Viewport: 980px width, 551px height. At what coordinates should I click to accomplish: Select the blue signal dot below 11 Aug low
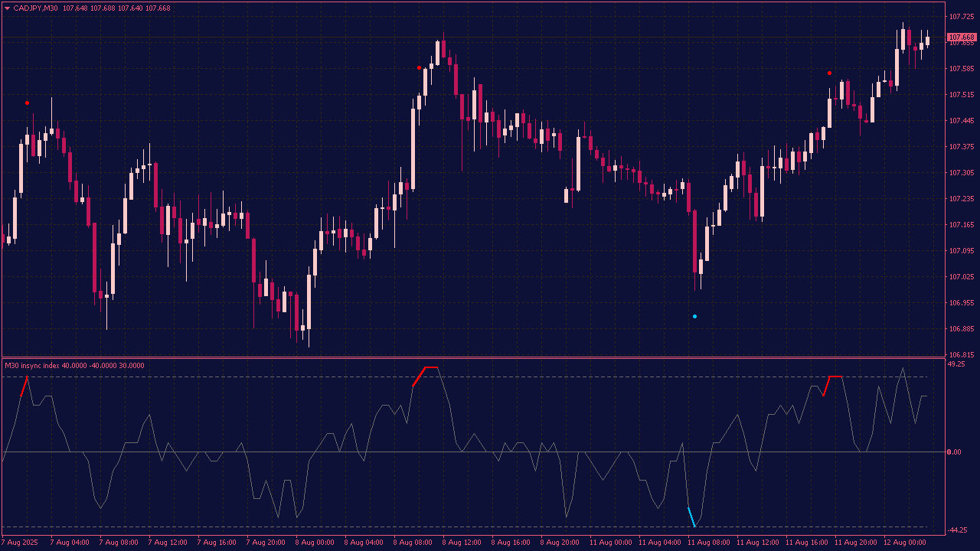(695, 316)
